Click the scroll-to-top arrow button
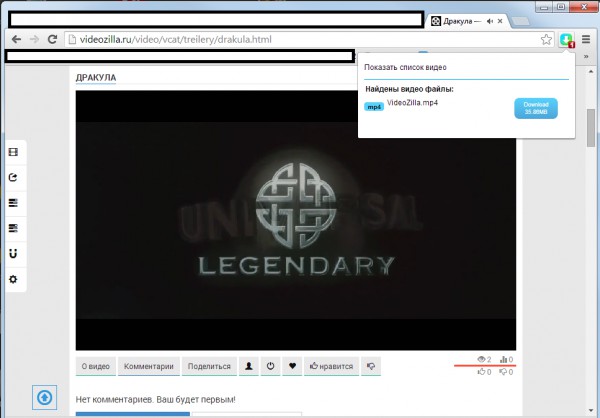This screenshot has height=418, width=600. 44,397
